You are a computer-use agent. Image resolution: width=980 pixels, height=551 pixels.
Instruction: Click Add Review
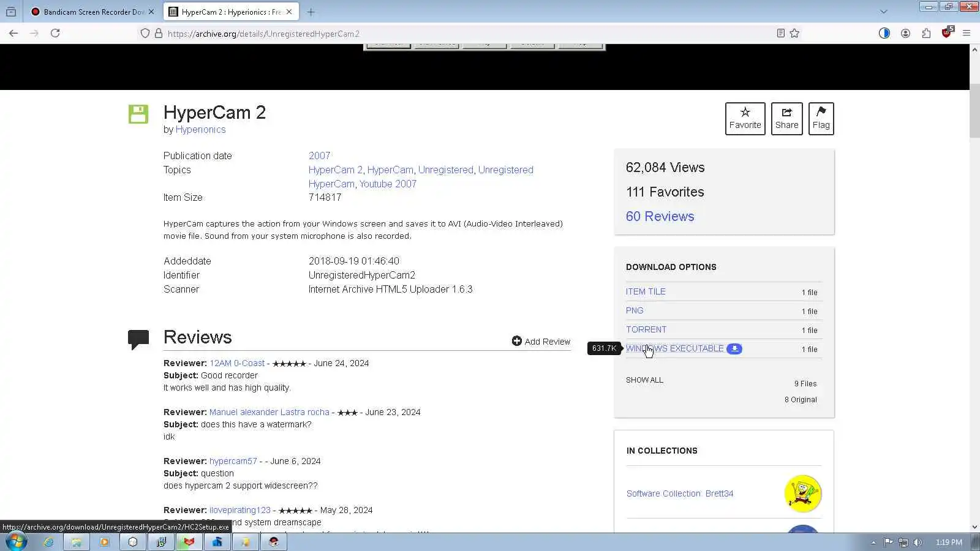(541, 342)
